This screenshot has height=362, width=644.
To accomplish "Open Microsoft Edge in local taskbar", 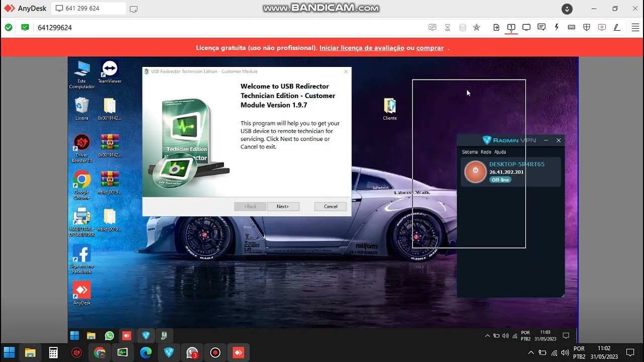I will click(146, 352).
